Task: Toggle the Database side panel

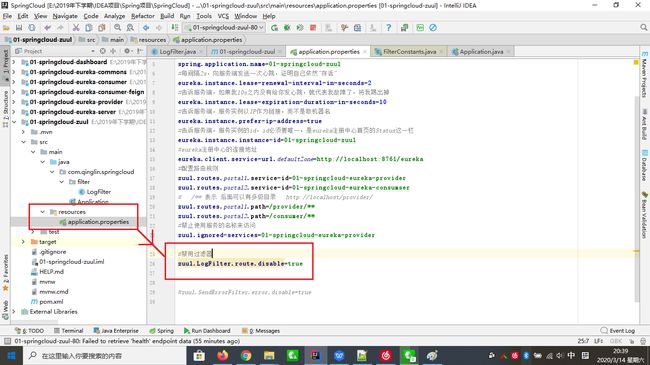Action: click(x=644, y=165)
